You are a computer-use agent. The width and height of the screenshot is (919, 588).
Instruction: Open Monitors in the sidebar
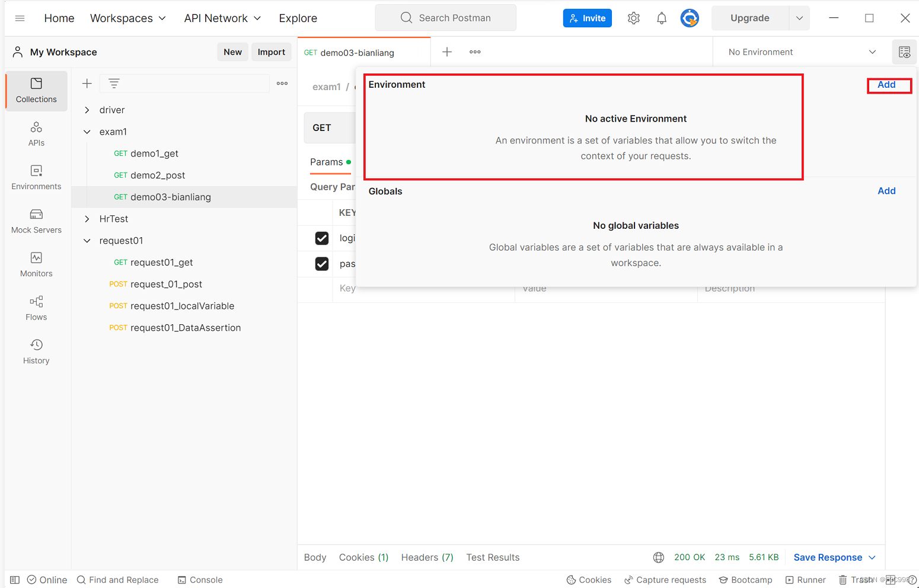click(36, 265)
